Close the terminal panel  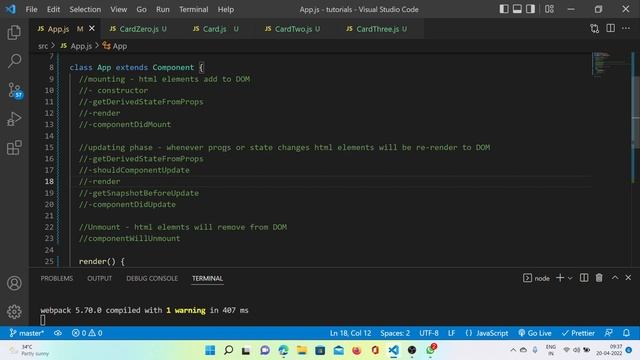tap(628, 278)
